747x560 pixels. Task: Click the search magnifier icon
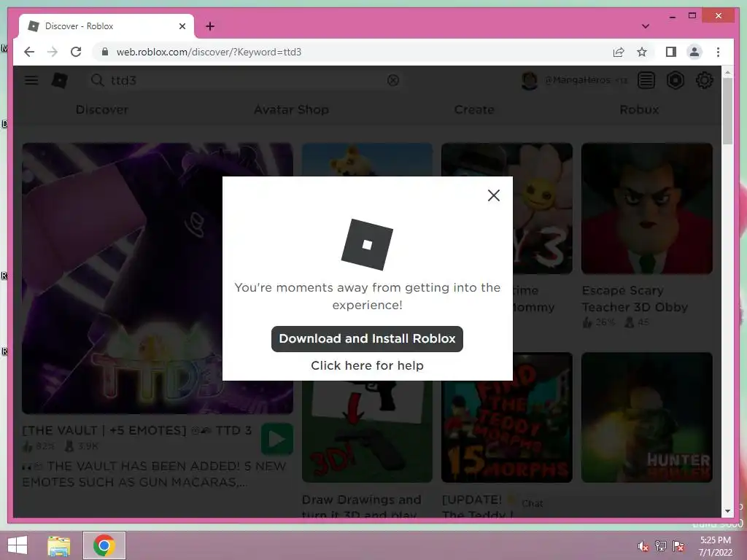pyautogui.click(x=97, y=80)
